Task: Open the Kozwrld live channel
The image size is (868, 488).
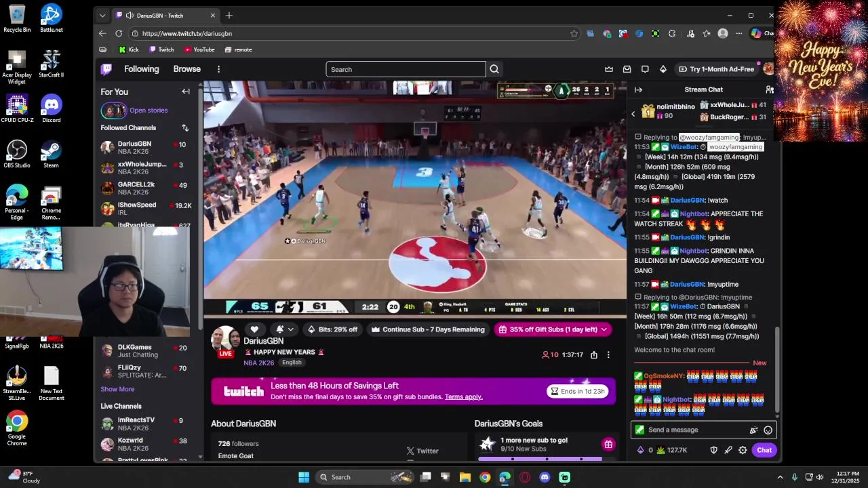Action: point(145,444)
